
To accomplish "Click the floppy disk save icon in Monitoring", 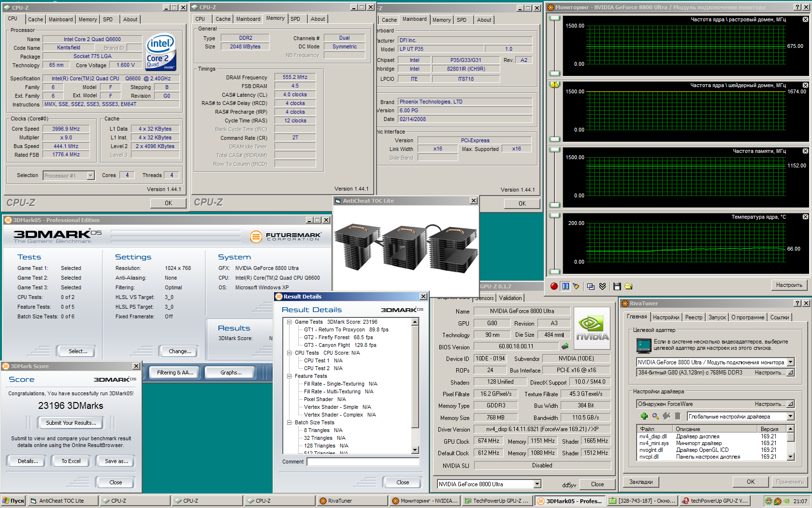I will point(617,286).
